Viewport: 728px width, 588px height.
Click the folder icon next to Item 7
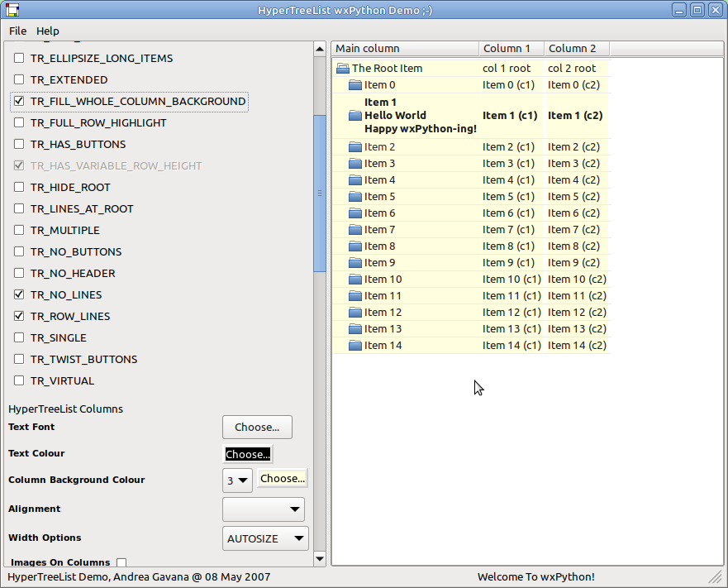(x=355, y=230)
